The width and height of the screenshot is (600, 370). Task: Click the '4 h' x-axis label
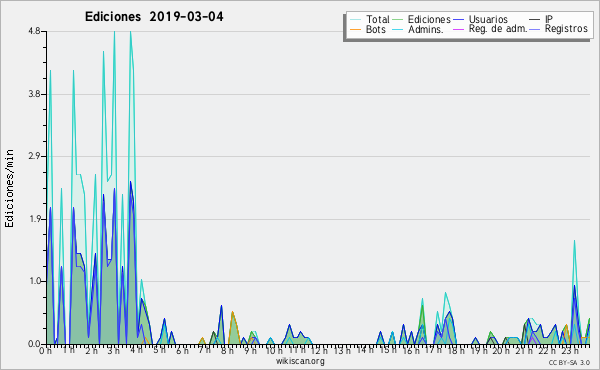tap(137, 350)
